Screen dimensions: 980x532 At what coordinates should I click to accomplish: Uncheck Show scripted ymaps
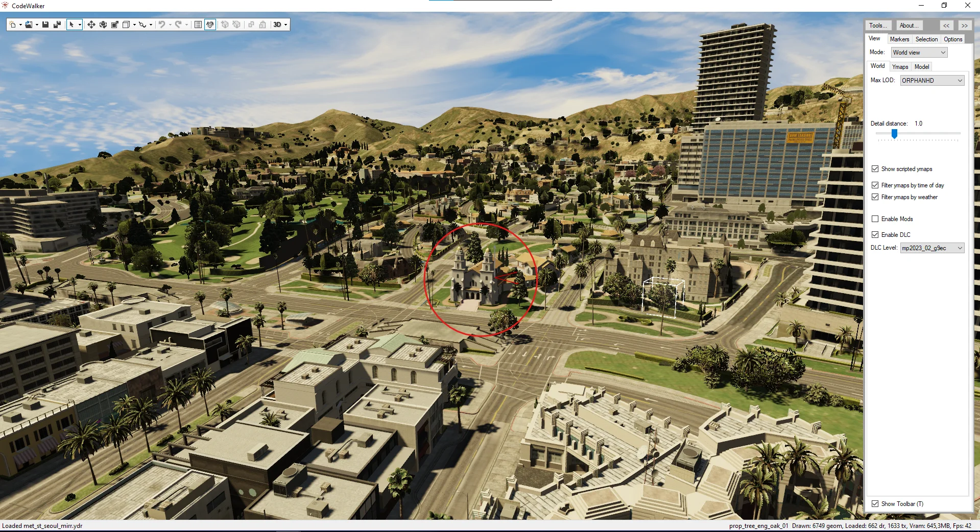875,169
